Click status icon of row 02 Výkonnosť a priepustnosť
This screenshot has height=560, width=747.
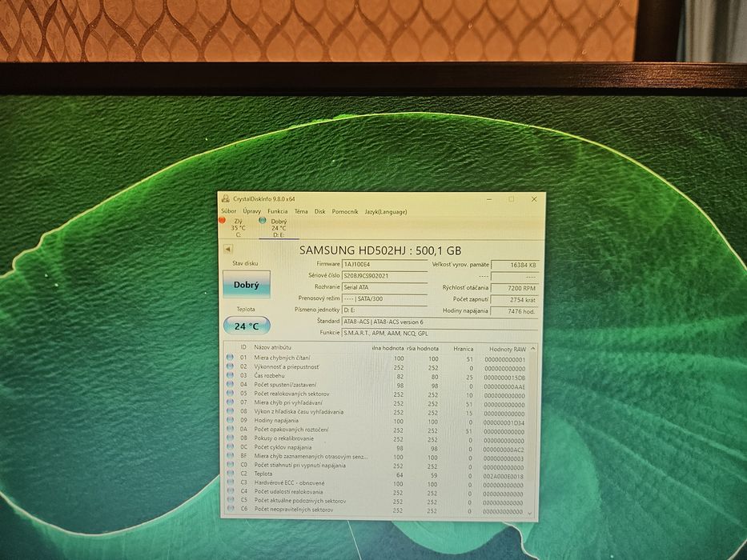pyautogui.click(x=230, y=366)
